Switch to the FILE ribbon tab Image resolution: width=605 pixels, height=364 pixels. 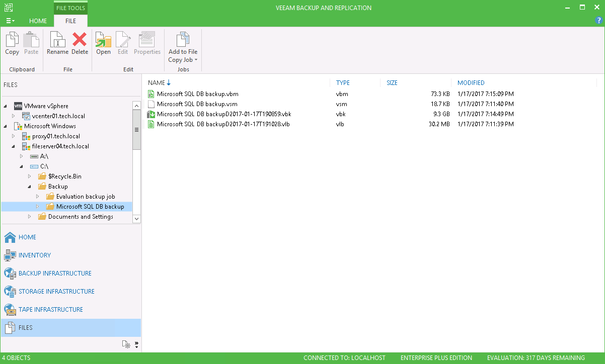[70, 21]
